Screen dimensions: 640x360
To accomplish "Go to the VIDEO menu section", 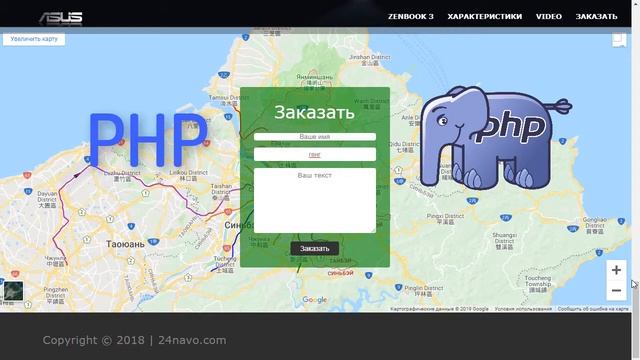I will [549, 16].
